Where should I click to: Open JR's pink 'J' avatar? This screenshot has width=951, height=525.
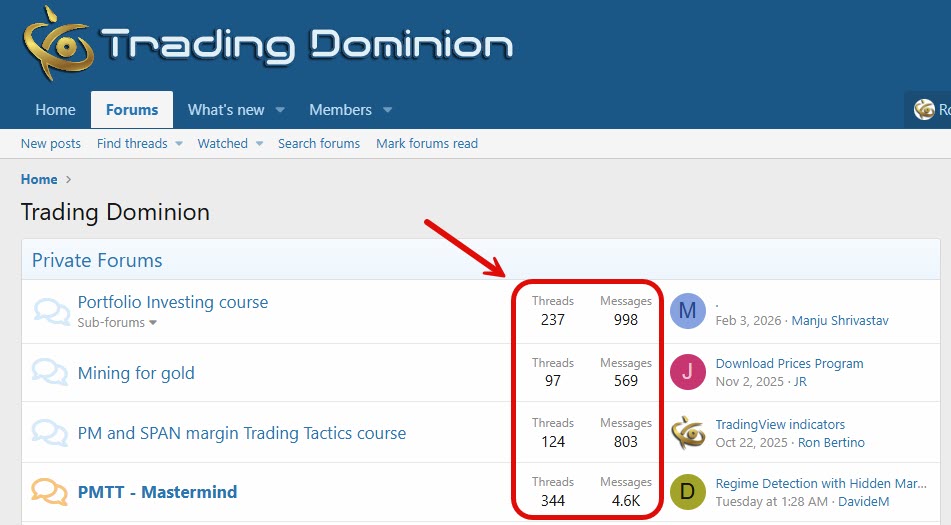(688, 372)
